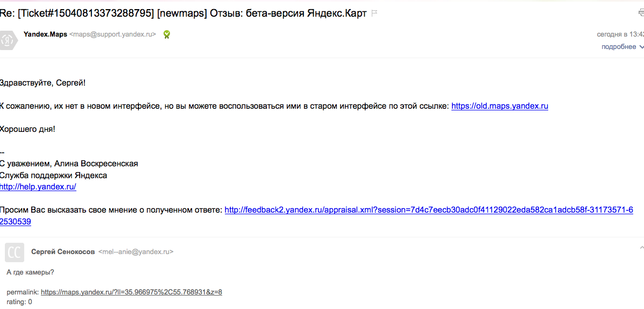Image resolution: width=644 pixels, height=309 pixels.
Task: Click the mel--anie@yandex.ru address
Action: click(136, 251)
